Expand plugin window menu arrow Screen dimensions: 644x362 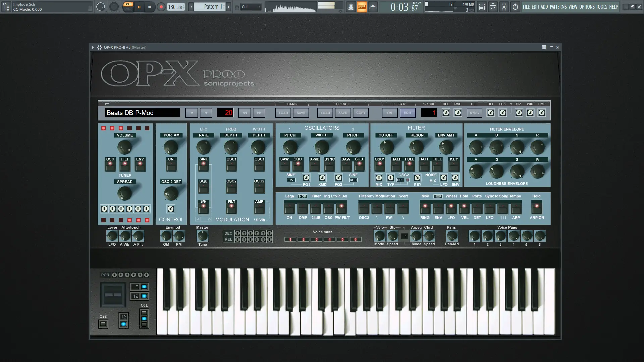tap(93, 47)
